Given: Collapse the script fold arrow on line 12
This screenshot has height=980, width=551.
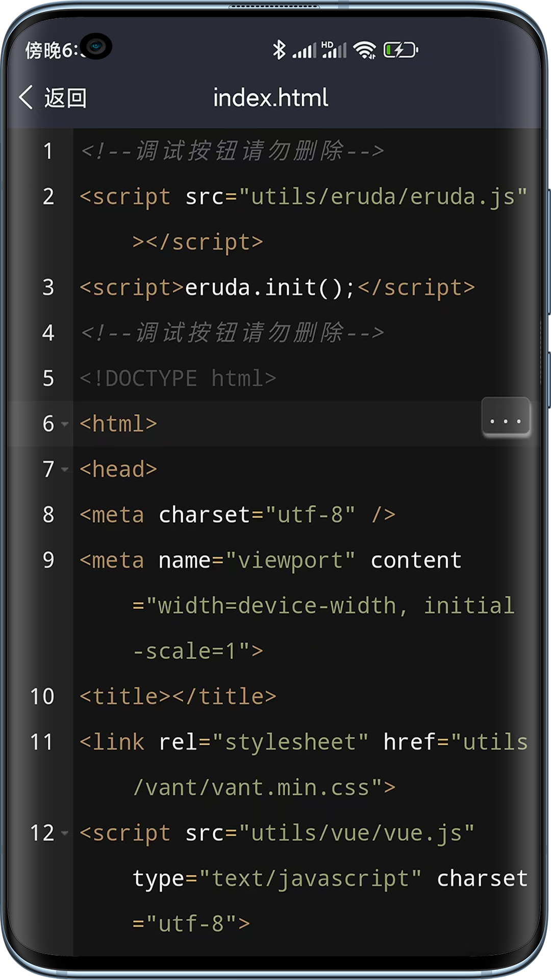Looking at the screenshot, I should (x=64, y=834).
